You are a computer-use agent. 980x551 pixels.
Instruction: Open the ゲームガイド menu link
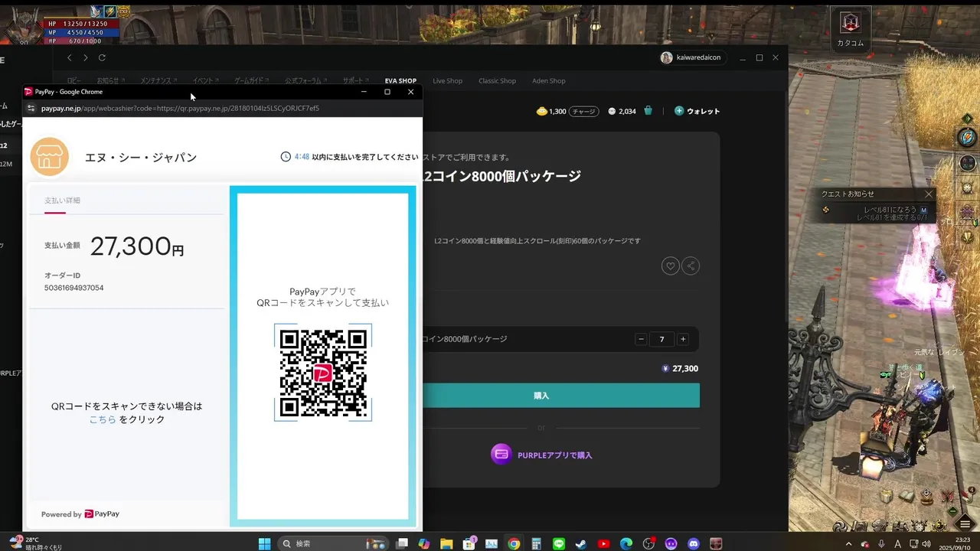[x=251, y=80]
